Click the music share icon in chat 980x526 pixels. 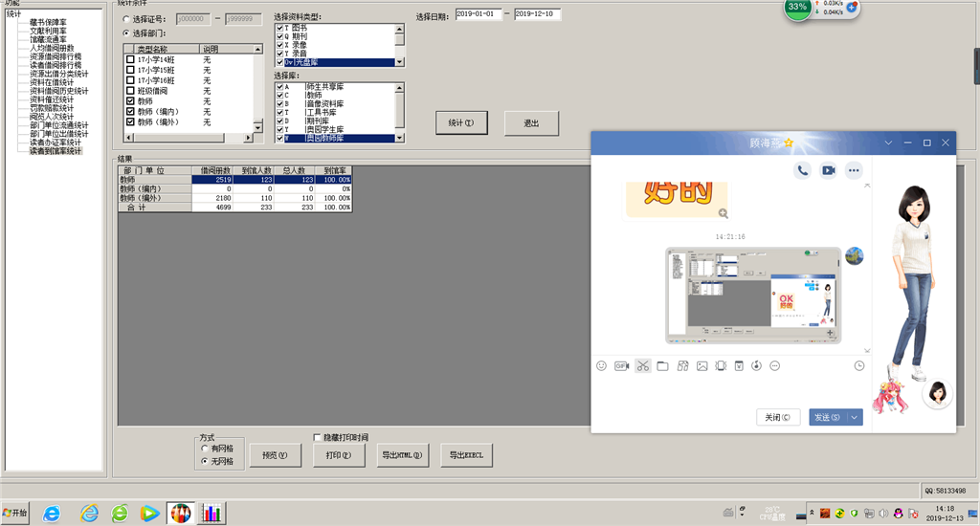(756, 366)
